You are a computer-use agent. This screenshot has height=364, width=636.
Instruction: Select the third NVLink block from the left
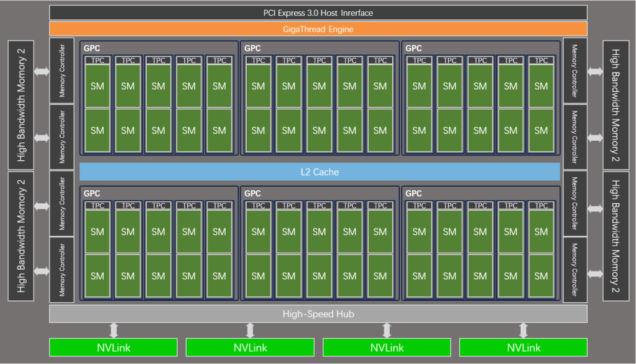[386, 348]
